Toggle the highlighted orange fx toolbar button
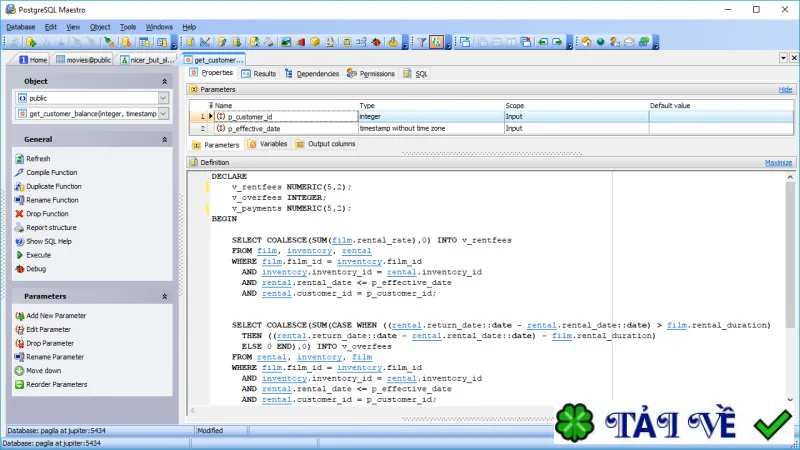Viewport: 800px width, 450px height. 436,42
